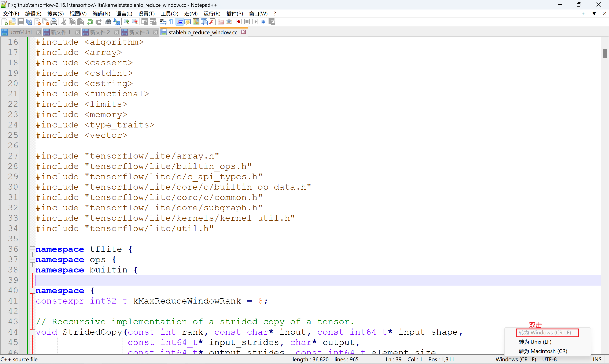Click the vertical scrollbar thumb

pos(605,53)
